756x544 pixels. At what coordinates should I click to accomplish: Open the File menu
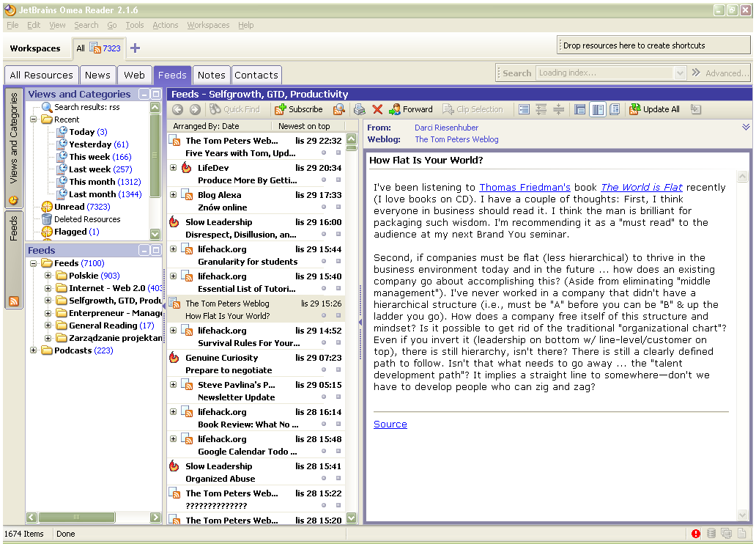pos(12,25)
